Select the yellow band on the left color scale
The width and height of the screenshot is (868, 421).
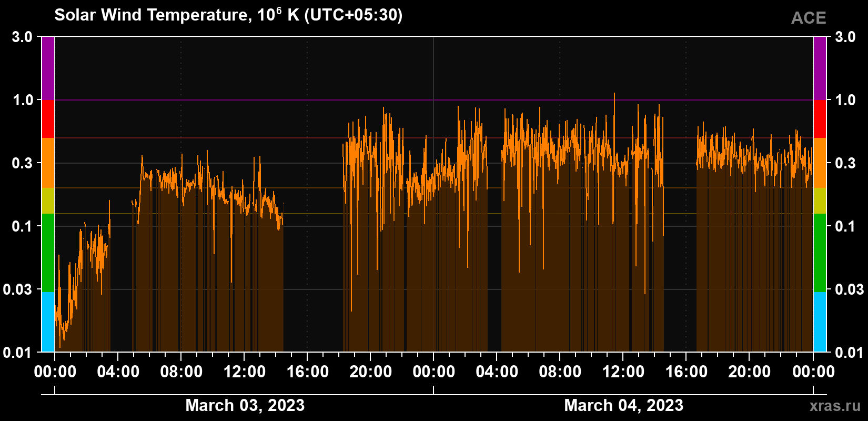[48, 201]
